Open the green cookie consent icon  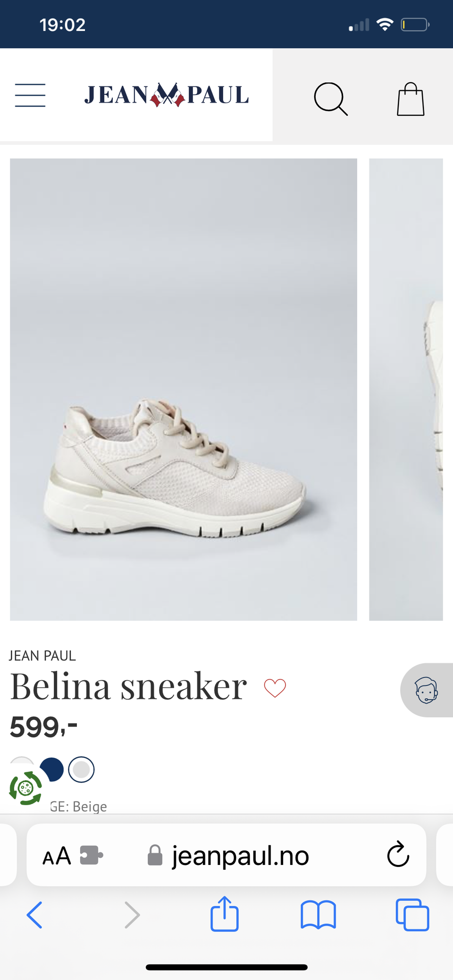pyautogui.click(x=26, y=788)
